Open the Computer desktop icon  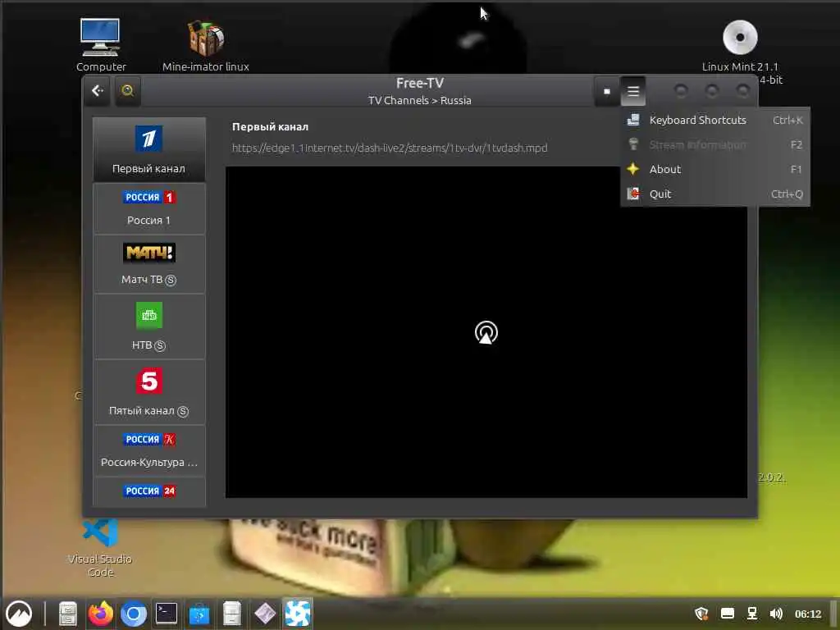click(x=101, y=45)
